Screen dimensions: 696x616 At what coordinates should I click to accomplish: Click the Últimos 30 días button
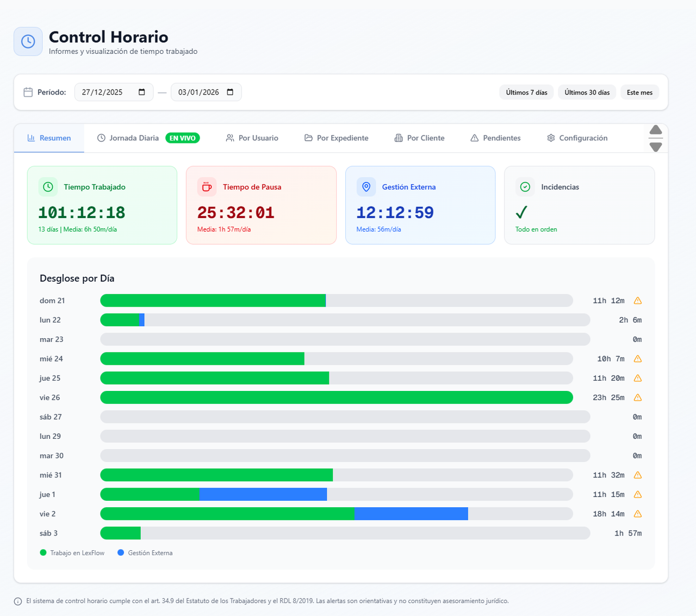[587, 92]
